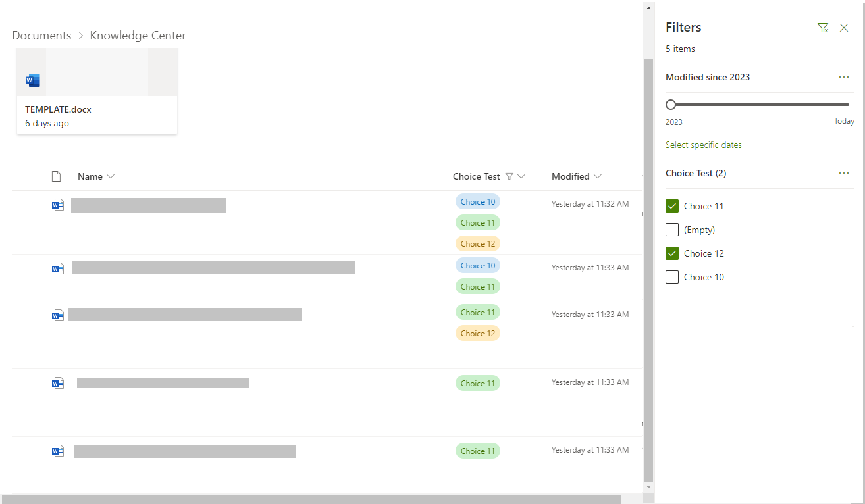This screenshot has height=504, width=865.
Task: Check the Choice 10 filter checkbox
Action: pyautogui.click(x=672, y=277)
